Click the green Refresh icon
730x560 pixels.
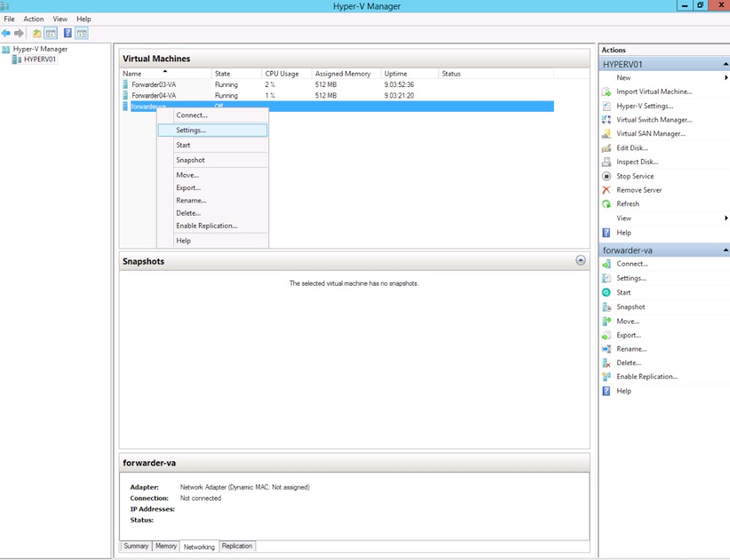pyautogui.click(x=607, y=204)
